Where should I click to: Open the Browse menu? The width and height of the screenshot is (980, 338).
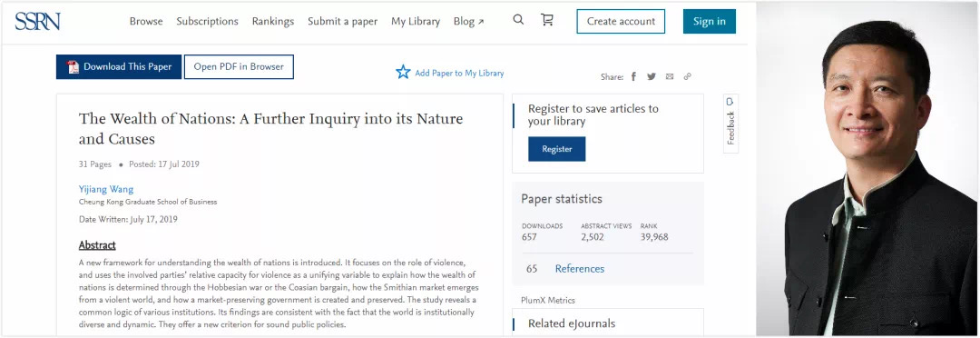coord(146,21)
